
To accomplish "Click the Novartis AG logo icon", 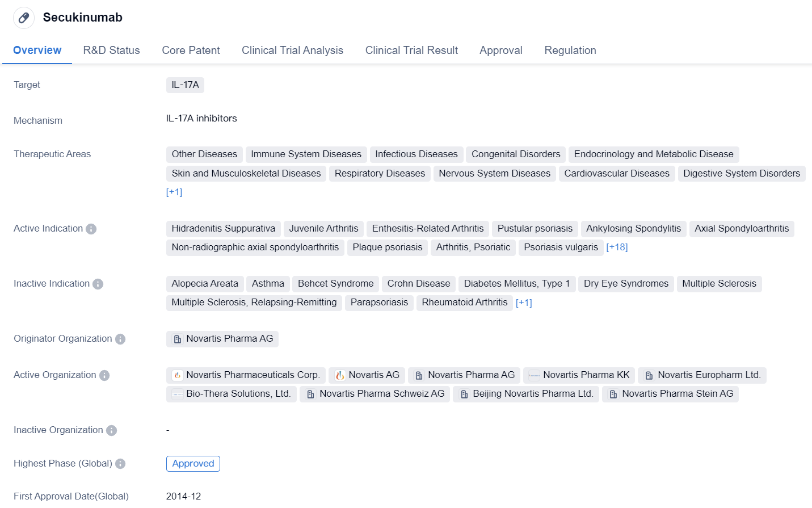I will click(x=340, y=375).
